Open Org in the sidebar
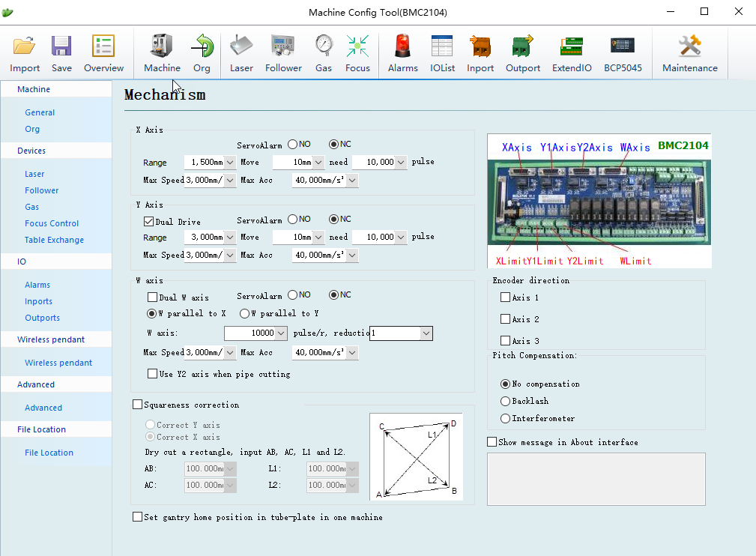 point(32,129)
